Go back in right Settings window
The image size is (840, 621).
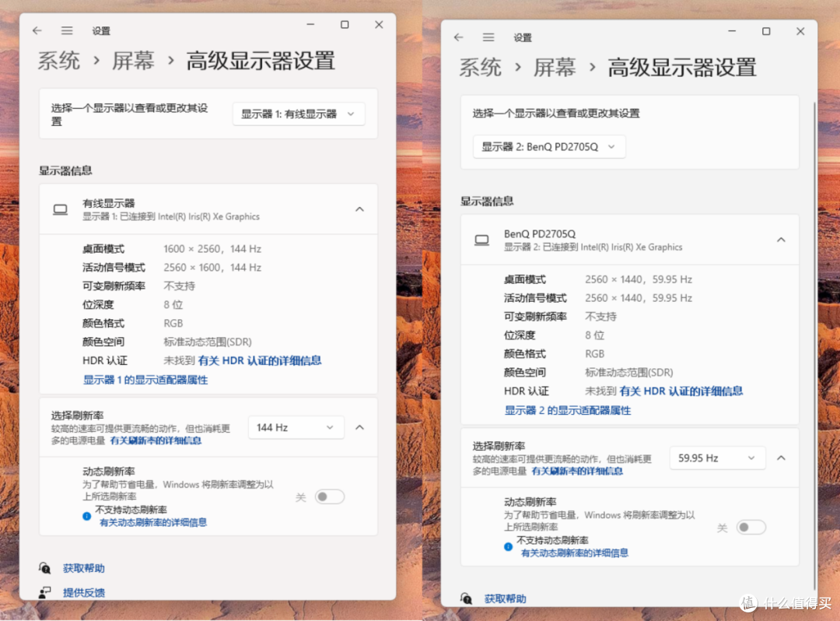(x=459, y=37)
